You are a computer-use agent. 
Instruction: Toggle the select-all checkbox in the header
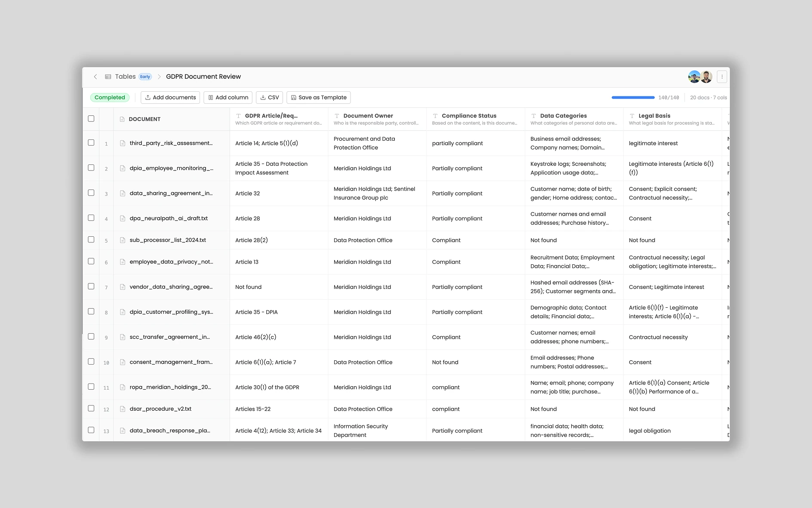(91, 118)
